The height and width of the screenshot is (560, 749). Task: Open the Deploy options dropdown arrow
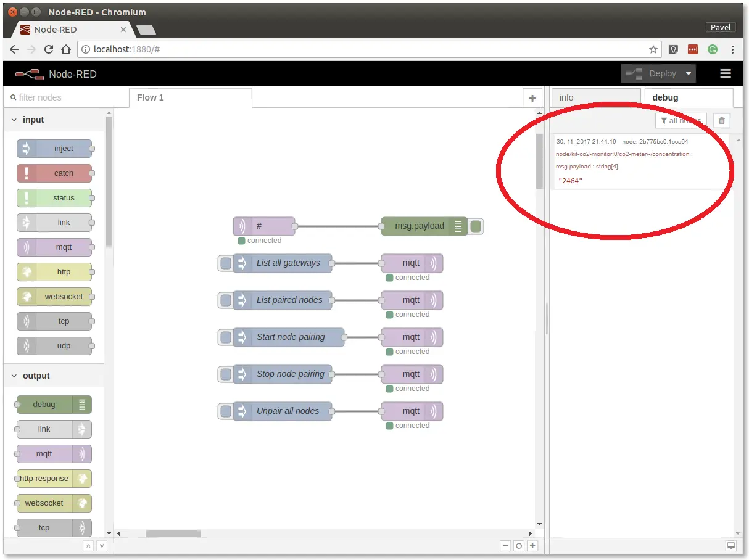coord(689,74)
